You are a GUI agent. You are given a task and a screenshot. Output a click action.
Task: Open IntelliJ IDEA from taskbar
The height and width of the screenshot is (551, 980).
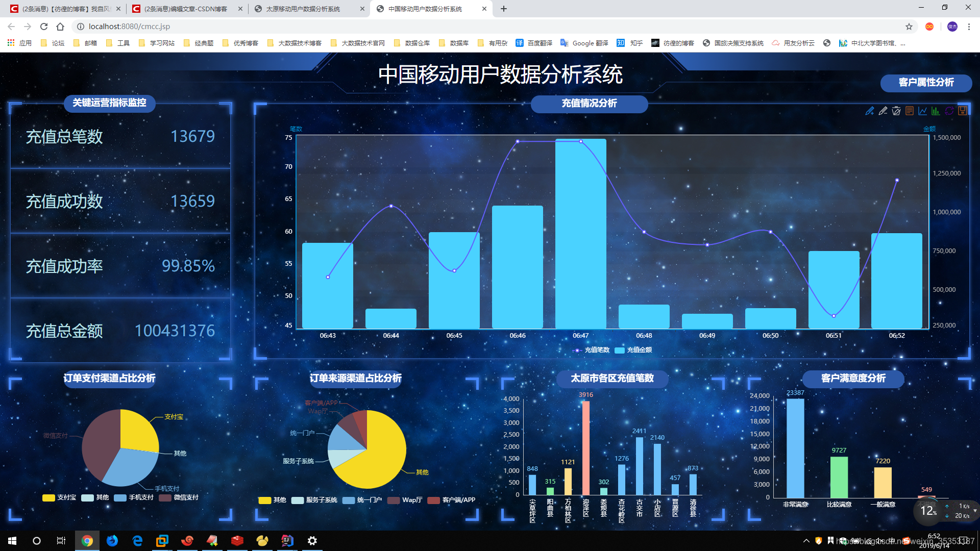tap(287, 541)
